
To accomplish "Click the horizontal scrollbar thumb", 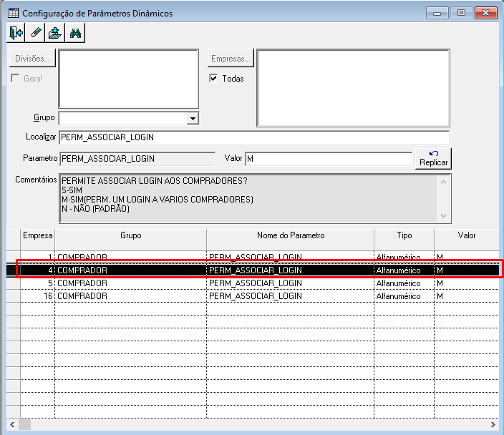I will pyautogui.click(x=25, y=424).
